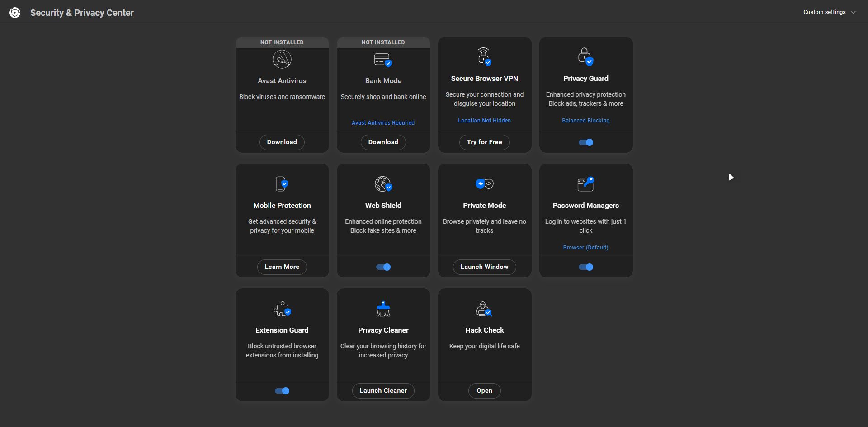Click 'Block ads, trackers & more' description
The image size is (868, 427).
(586, 103)
